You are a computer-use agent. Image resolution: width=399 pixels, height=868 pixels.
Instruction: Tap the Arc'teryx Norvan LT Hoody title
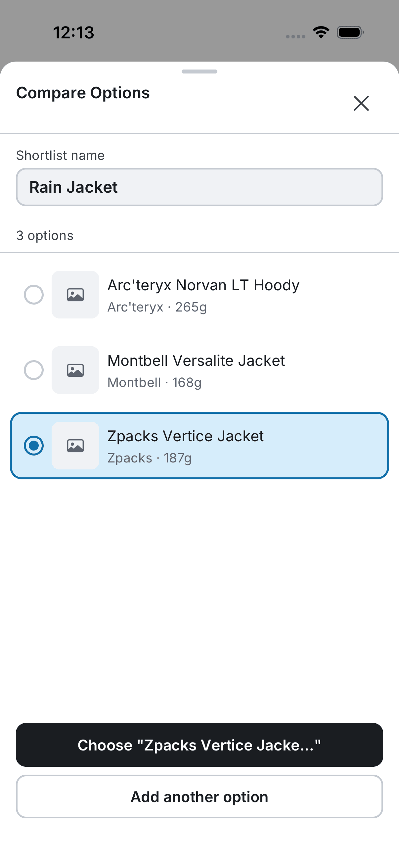(203, 285)
